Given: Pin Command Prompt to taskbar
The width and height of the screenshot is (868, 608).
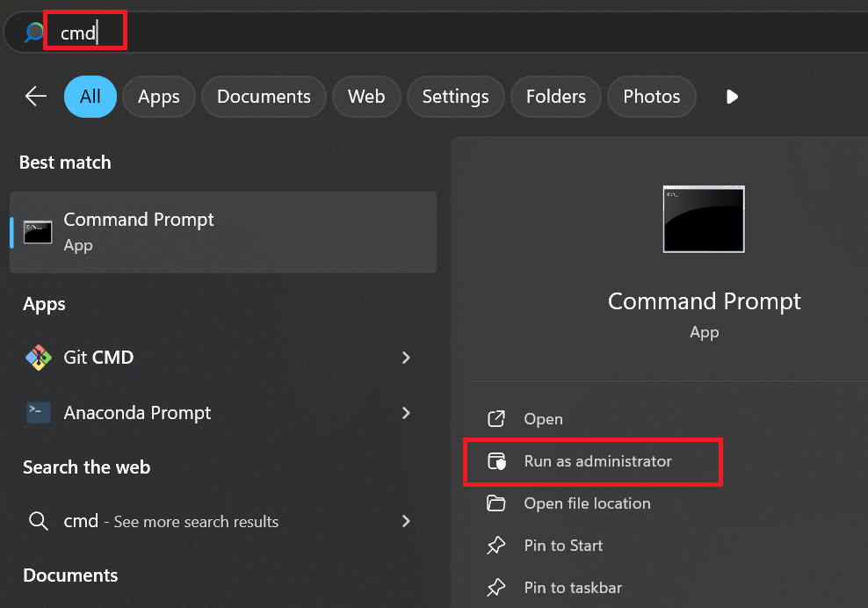Looking at the screenshot, I should [572, 588].
